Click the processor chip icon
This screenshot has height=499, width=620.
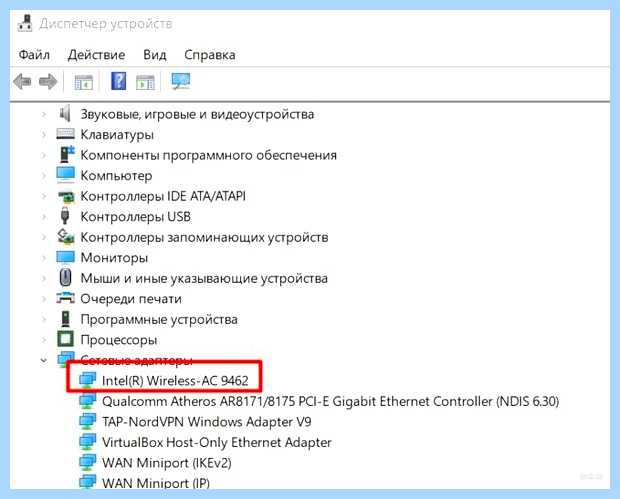click(x=66, y=339)
